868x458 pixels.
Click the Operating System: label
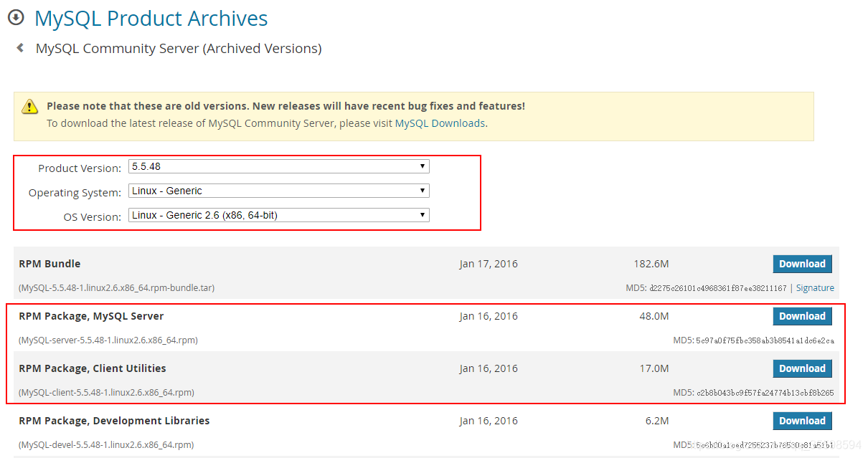click(75, 193)
